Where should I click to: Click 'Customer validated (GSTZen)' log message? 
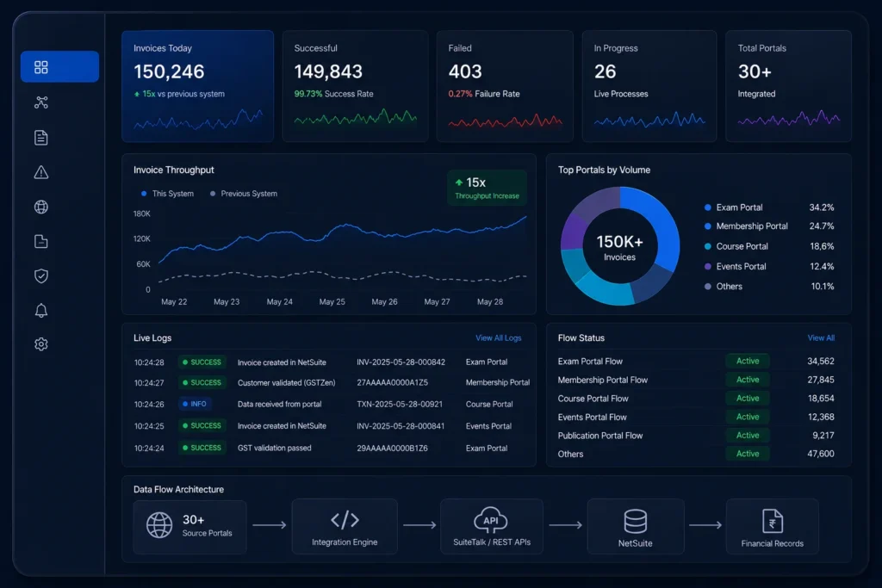pos(286,383)
